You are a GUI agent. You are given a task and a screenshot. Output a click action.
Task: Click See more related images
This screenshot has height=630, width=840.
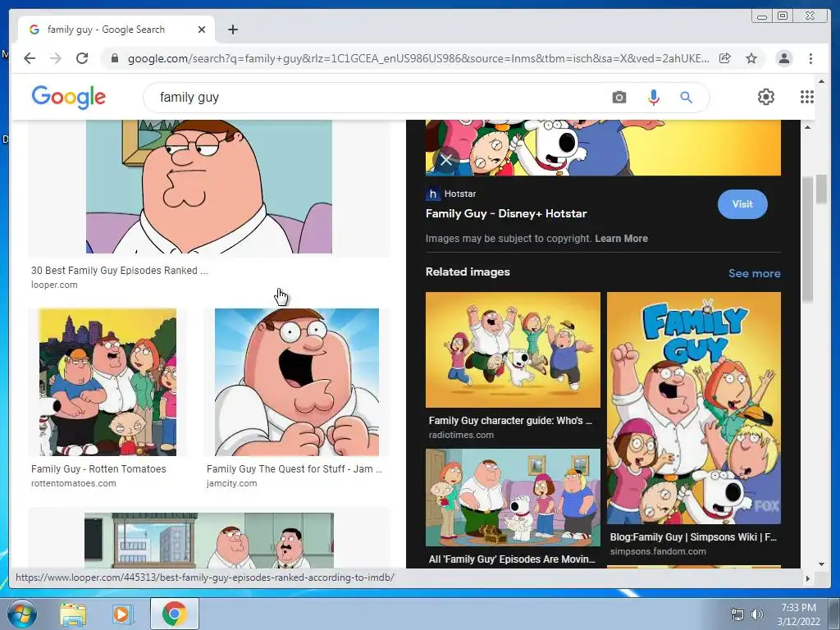point(755,273)
